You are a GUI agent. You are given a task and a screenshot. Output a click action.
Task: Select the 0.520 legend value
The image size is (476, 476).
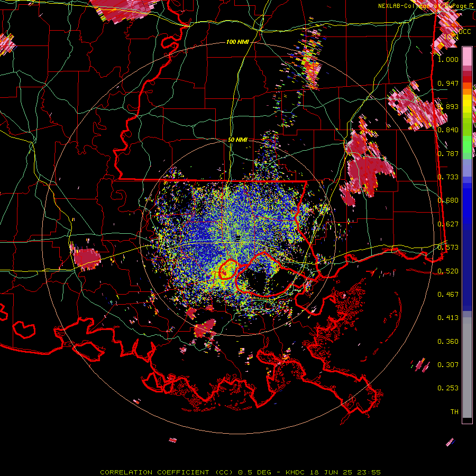pos(448,271)
